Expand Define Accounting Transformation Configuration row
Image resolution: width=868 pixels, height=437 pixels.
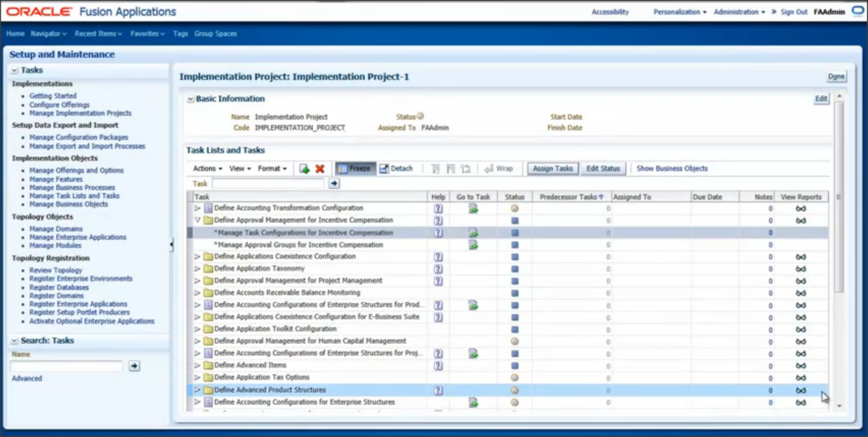198,209
